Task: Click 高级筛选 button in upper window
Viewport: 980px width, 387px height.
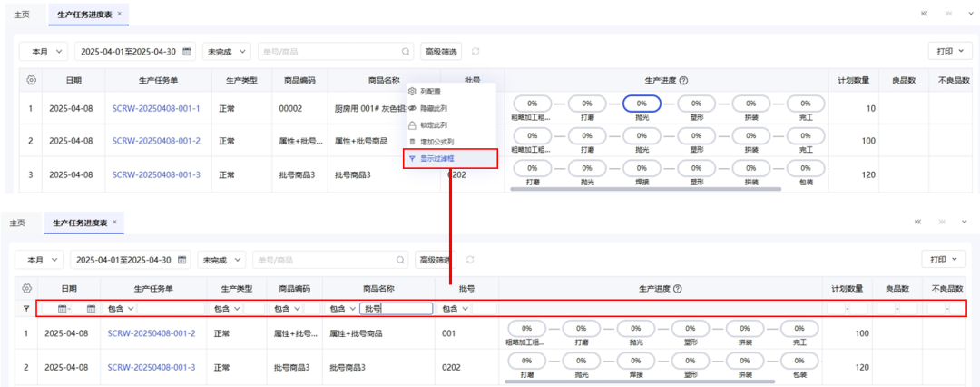Action: pyautogui.click(x=441, y=52)
